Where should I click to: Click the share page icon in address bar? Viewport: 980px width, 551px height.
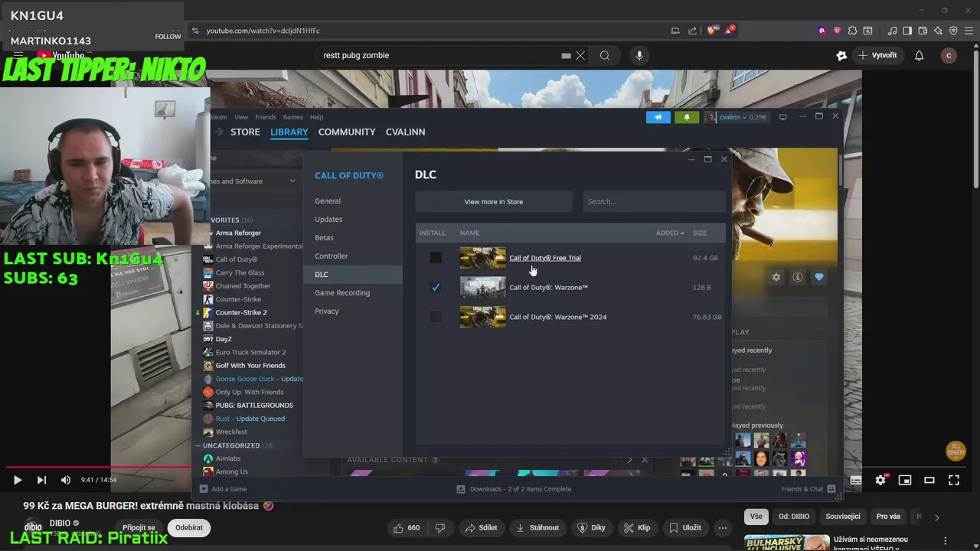point(693,31)
